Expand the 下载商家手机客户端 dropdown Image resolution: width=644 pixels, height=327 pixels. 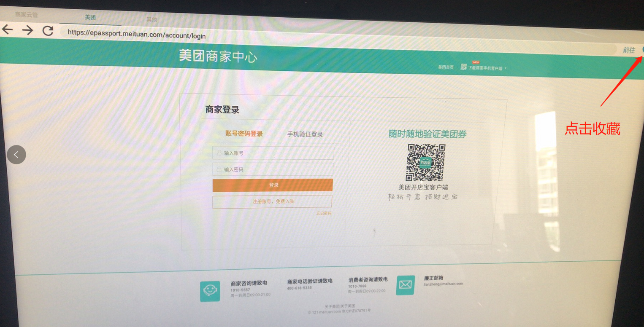click(x=487, y=68)
